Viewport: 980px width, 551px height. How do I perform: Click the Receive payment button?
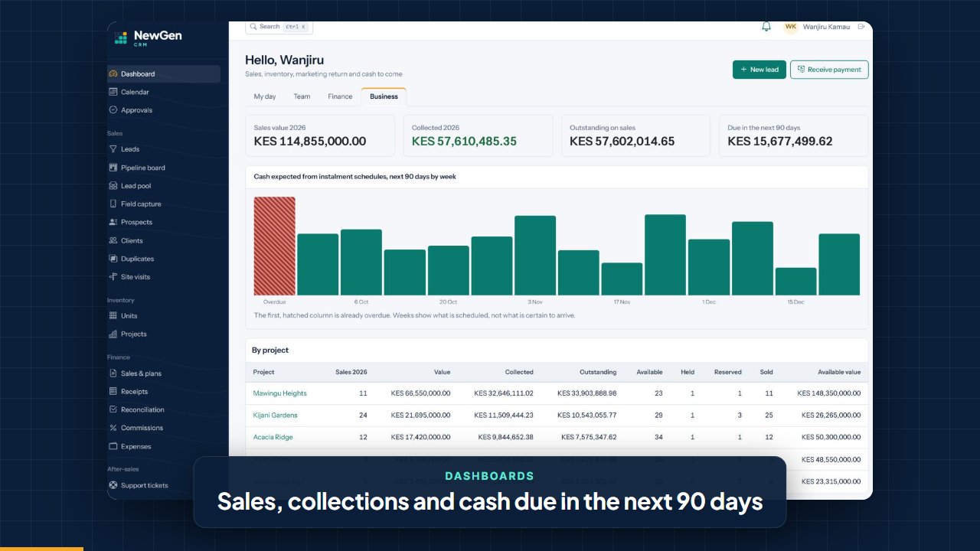tap(829, 70)
